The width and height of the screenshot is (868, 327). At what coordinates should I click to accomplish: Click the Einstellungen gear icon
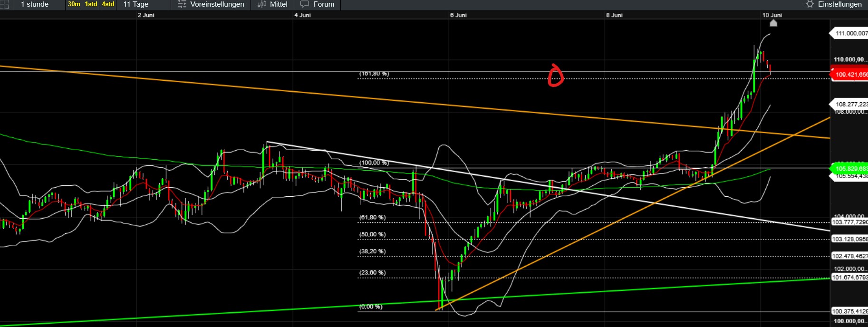[810, 4]
